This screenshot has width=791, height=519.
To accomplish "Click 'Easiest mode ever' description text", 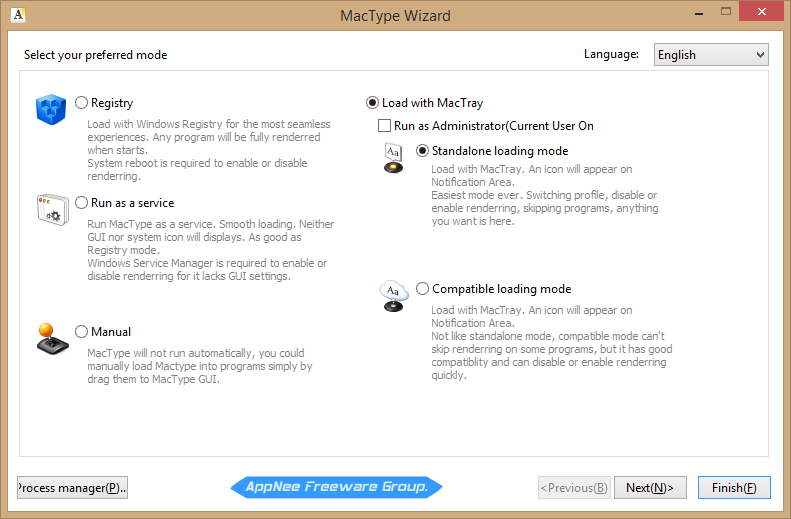I will coord(545,208).
